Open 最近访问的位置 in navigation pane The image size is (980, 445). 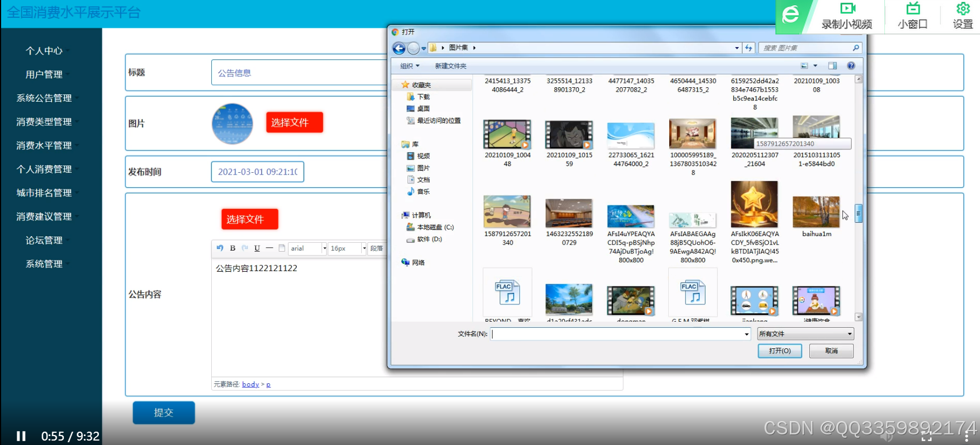434,121
